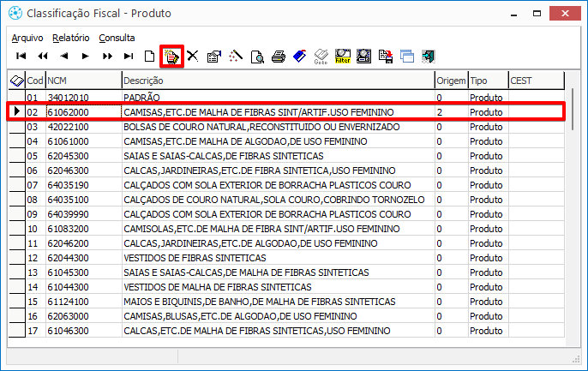
Task: Click row indicator arrow for code 02
Action: 17,112
